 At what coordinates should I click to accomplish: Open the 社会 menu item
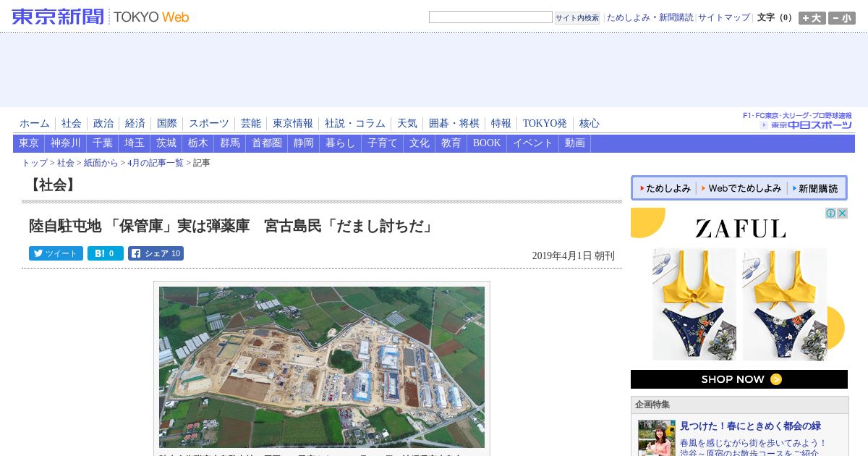pyautogui.click(x=72, y=124)
